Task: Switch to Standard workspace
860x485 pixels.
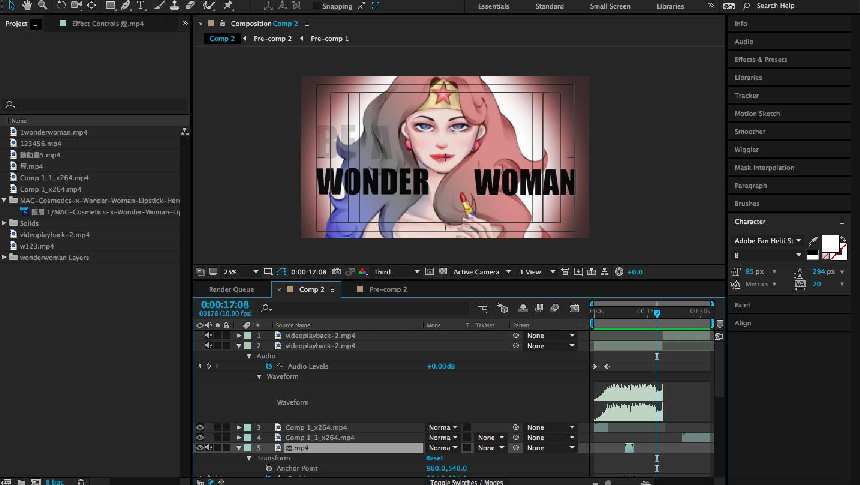Action: pyautogui.click(x=549, y=6)
